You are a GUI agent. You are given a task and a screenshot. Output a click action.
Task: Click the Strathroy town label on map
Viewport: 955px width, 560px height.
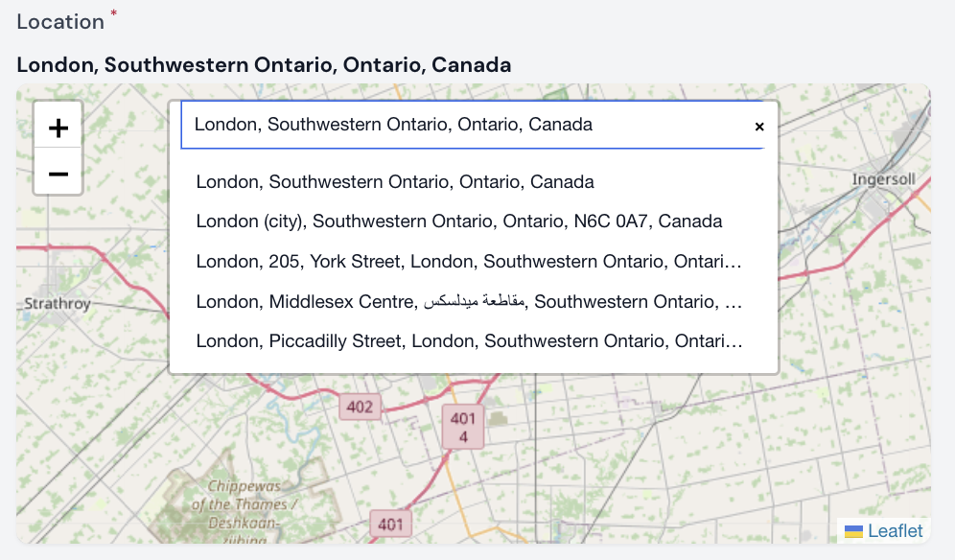pyautogui.click(x=57, y=304)
